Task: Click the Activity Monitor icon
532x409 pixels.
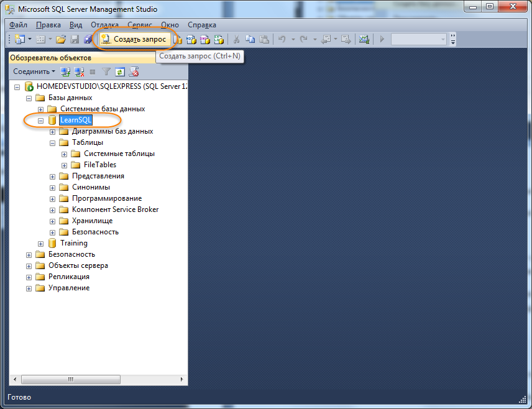Action: coord(364,39)
